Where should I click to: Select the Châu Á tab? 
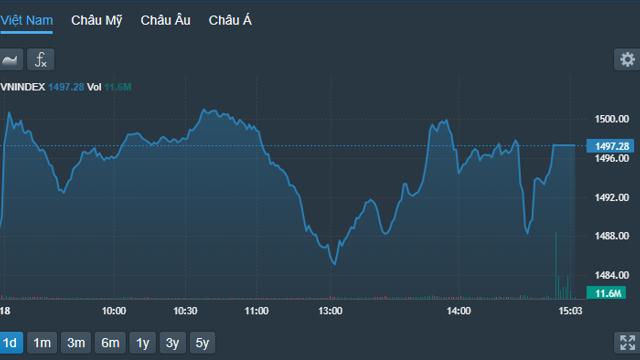coord(230,20)
